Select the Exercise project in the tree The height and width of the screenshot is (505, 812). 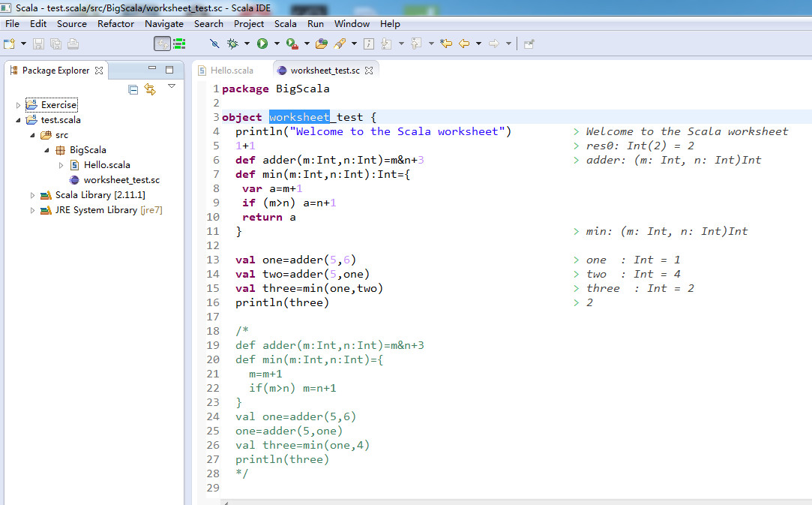coord(58,105)
